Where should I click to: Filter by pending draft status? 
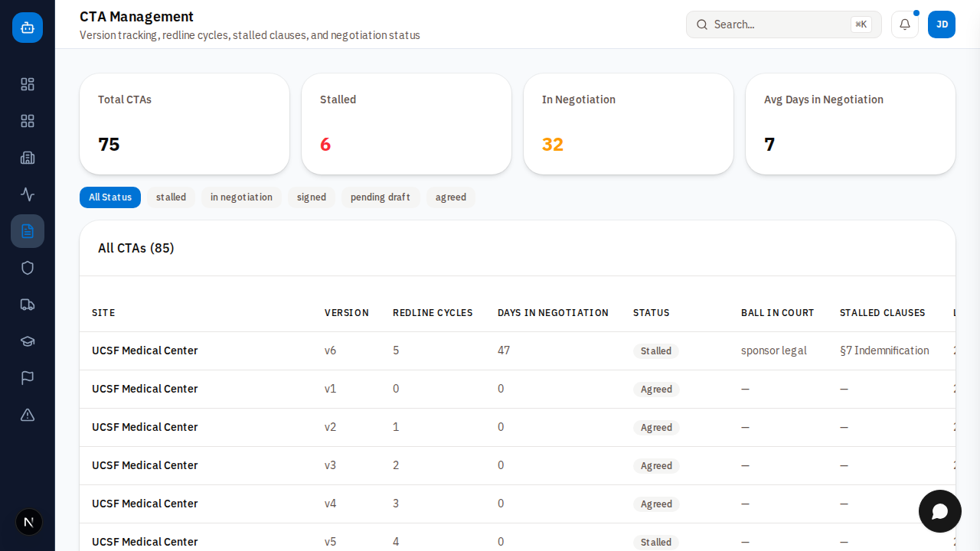381,197
